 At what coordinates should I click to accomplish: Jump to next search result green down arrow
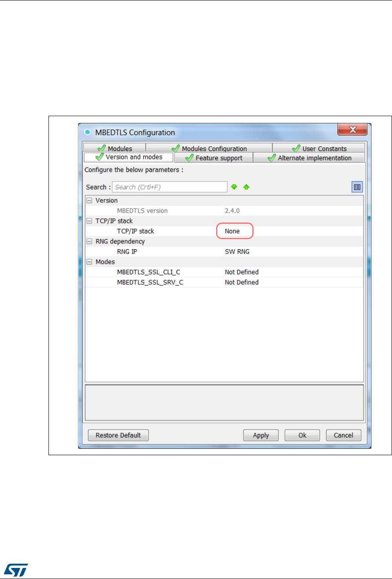click(x=234, y=187)
